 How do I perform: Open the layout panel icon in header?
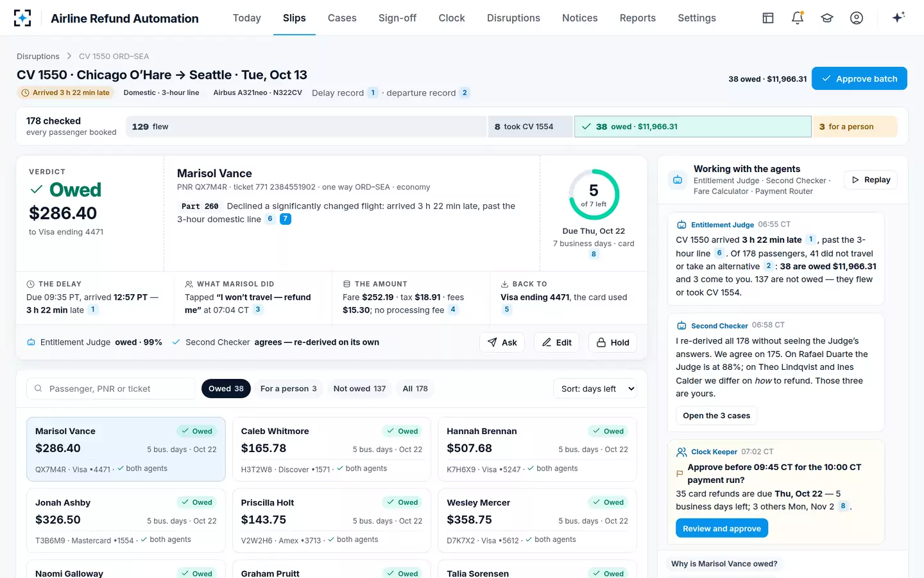click(x=768, y=18)
